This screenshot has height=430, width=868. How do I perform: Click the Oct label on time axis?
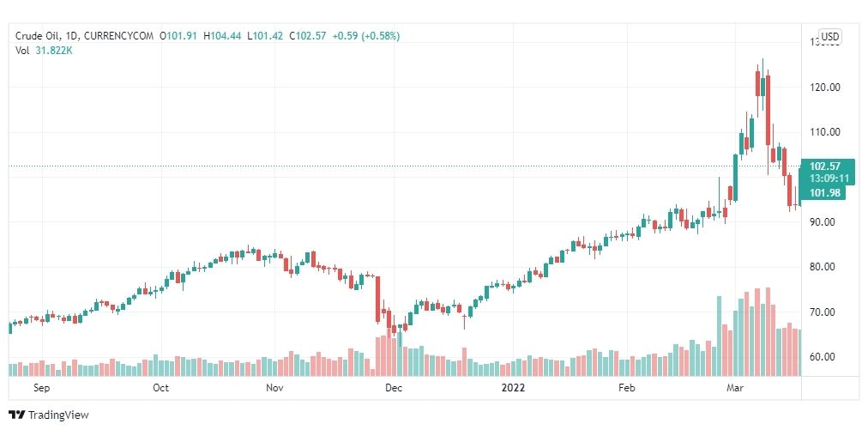click(x=160, y=388)
